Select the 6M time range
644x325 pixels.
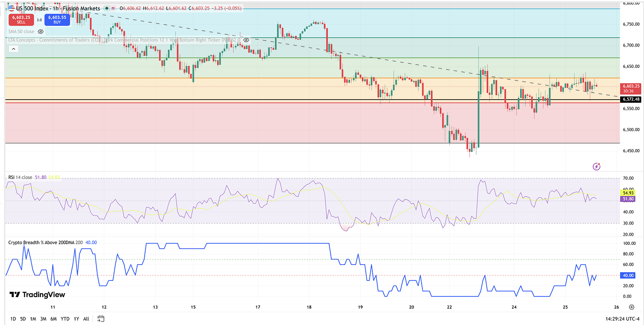[54, 319]
